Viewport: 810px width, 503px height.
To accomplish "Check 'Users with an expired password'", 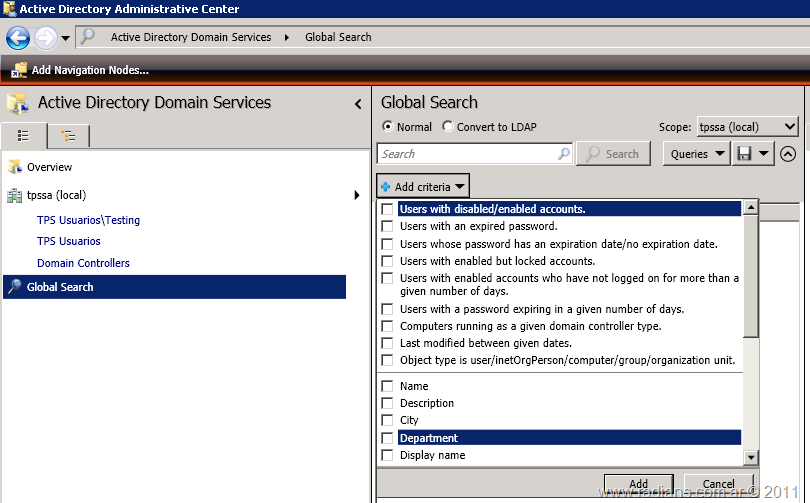I will click(387, 227).
